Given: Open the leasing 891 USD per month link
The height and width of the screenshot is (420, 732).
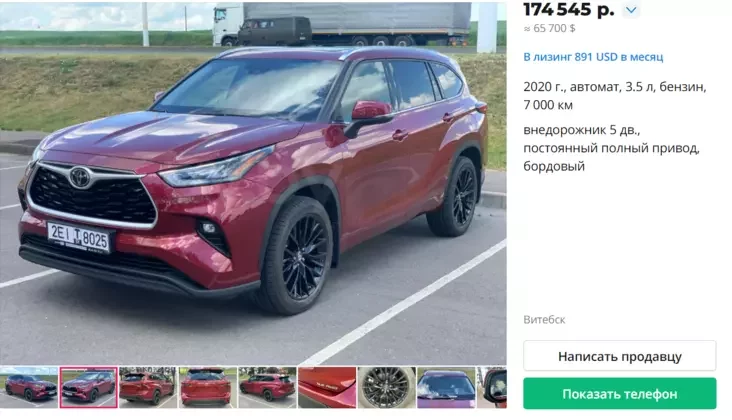Looking at the screenshot, I should [x=593, y=57].
